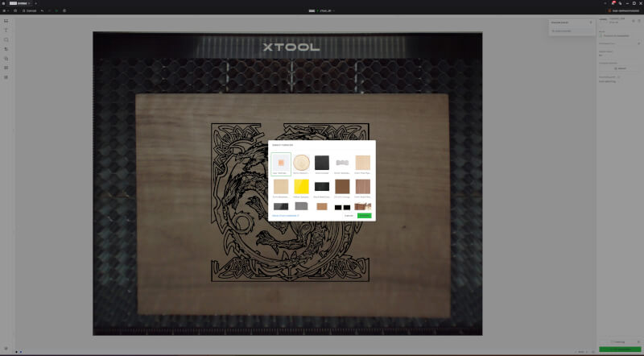Select the Text tool in left toolbar

(x=6, y=30)
